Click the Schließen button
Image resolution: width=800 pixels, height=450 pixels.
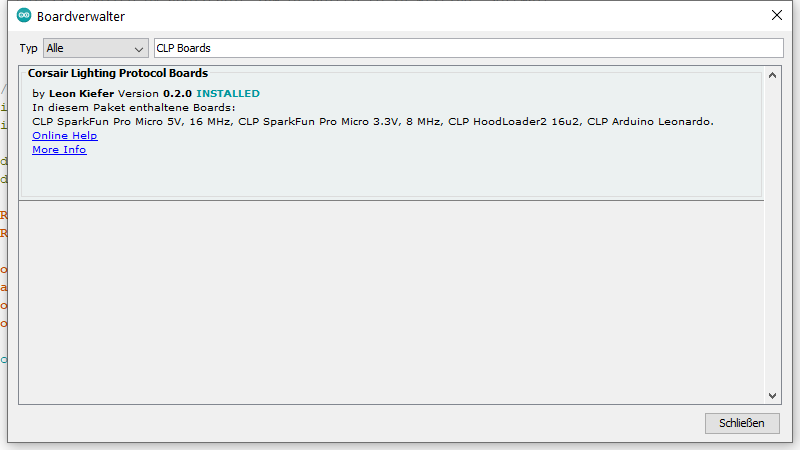[742, 423]
